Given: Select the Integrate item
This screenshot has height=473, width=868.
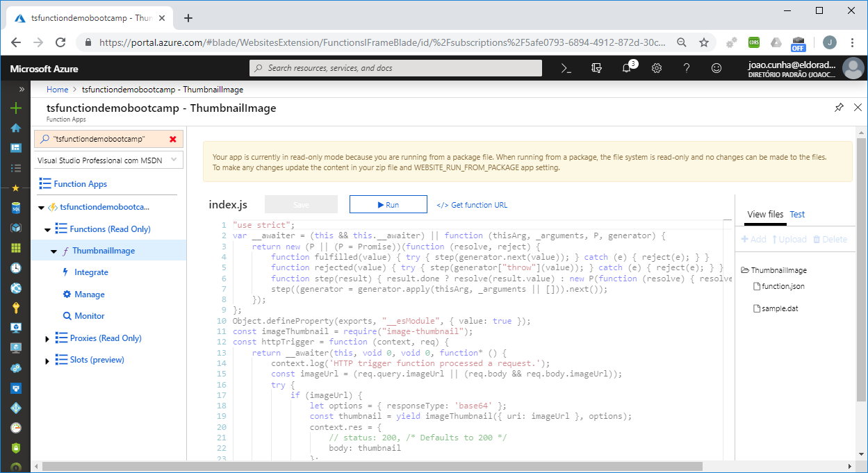Looking at the screenshot, I should click(x=91, y=272).
